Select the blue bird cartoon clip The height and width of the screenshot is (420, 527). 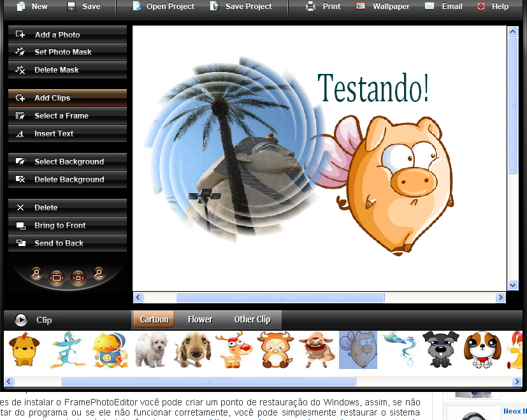click(x=67, y=350)
